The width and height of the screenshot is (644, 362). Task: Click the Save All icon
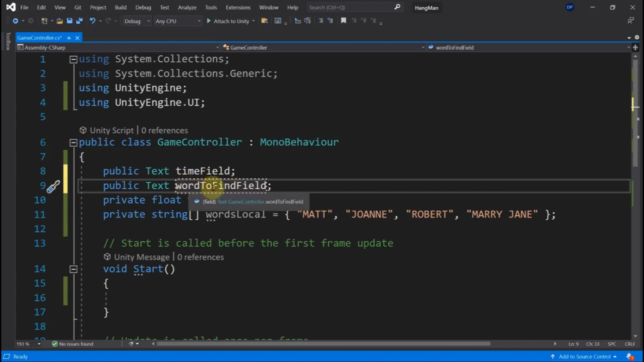(x=79, y=21)
